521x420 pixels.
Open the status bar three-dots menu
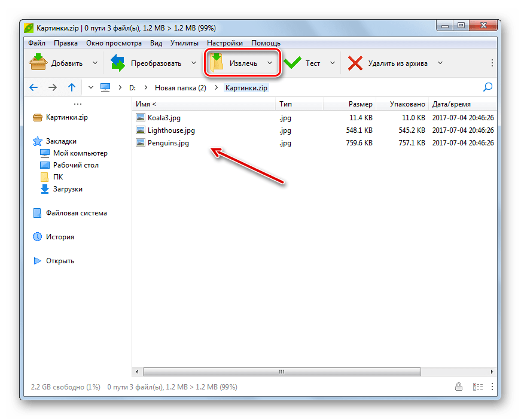[492, 386]
